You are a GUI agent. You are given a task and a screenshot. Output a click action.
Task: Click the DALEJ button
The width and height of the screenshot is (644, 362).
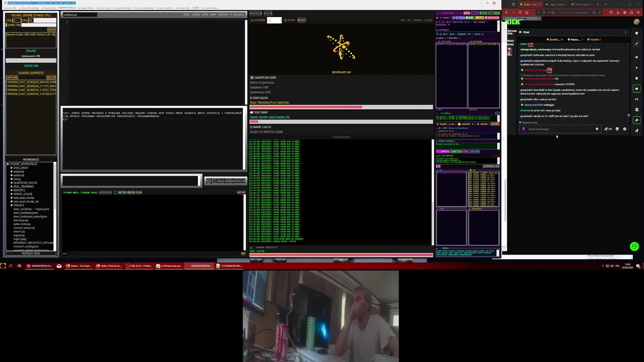[217, 181]
